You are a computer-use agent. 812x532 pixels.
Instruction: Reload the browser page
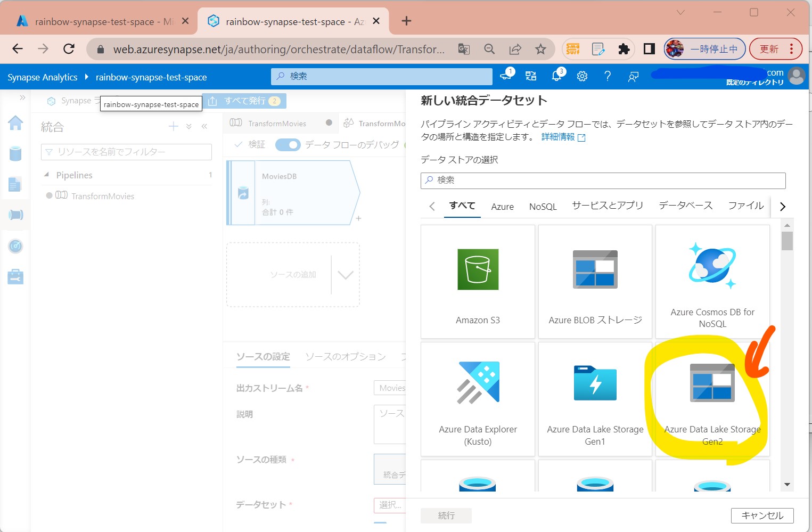69,49
